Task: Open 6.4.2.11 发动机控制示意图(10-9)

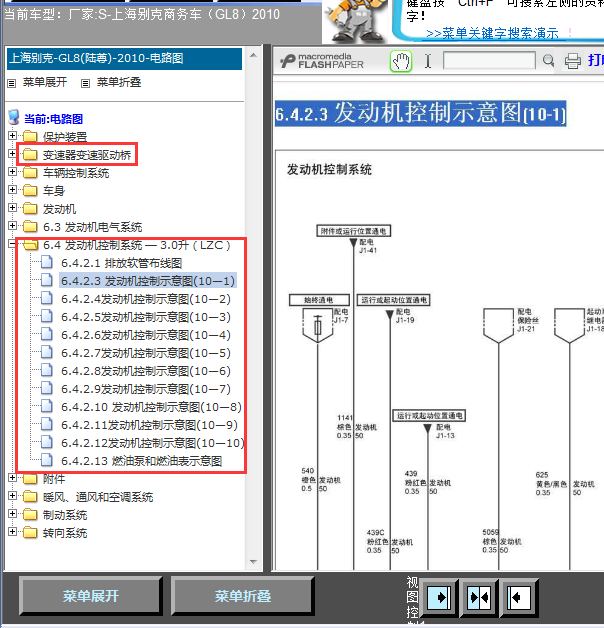Action: (x=149, y=425)
